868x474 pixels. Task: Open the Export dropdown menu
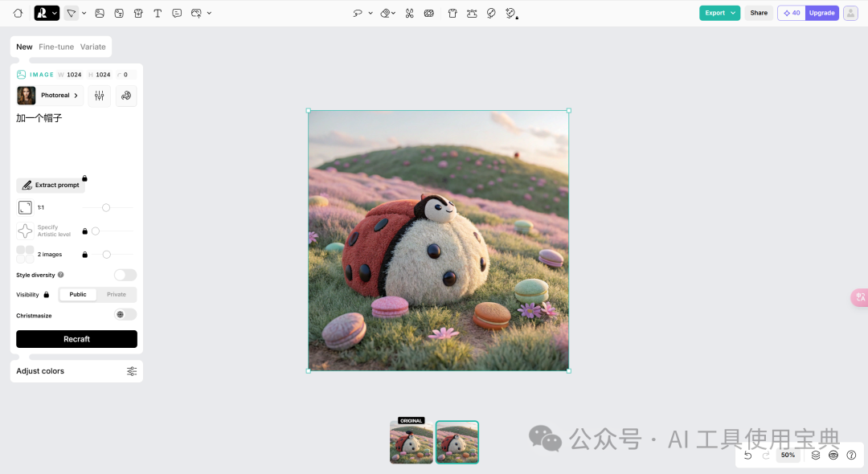719,13
